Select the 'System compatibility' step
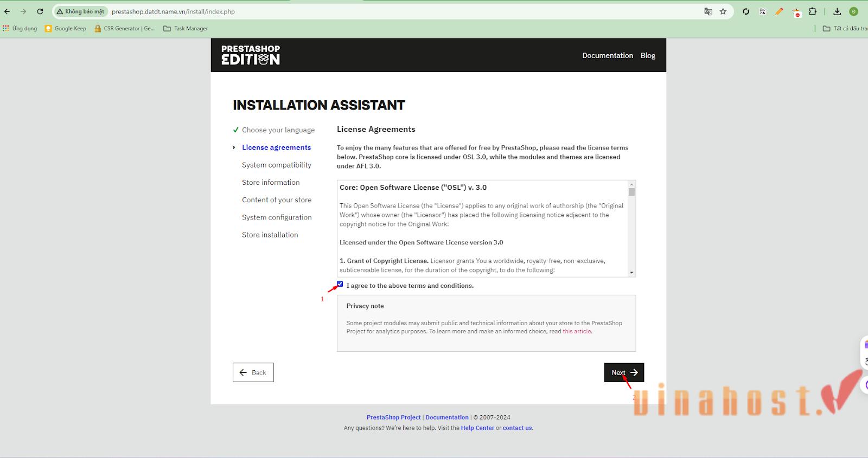 [x=277, y=165]
